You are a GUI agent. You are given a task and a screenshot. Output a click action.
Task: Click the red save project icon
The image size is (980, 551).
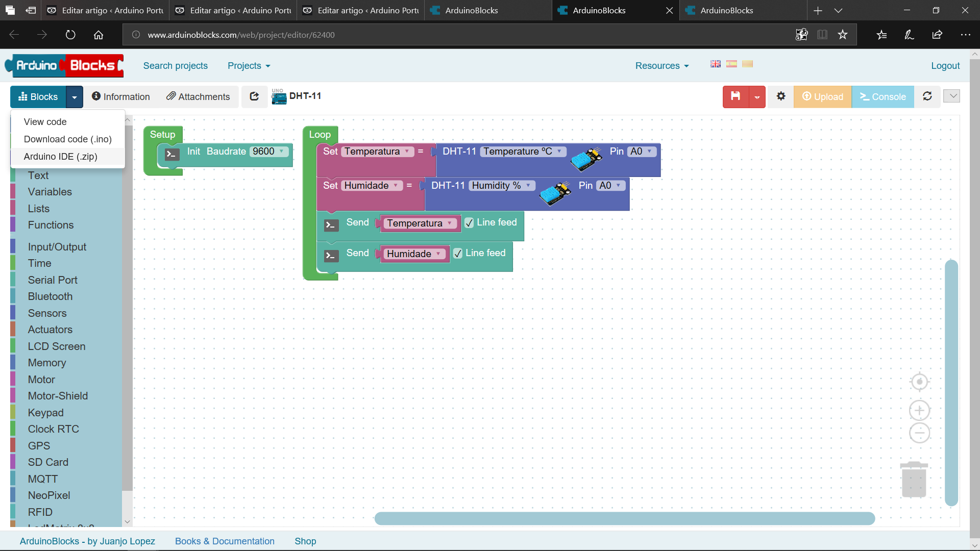[735, 96]
